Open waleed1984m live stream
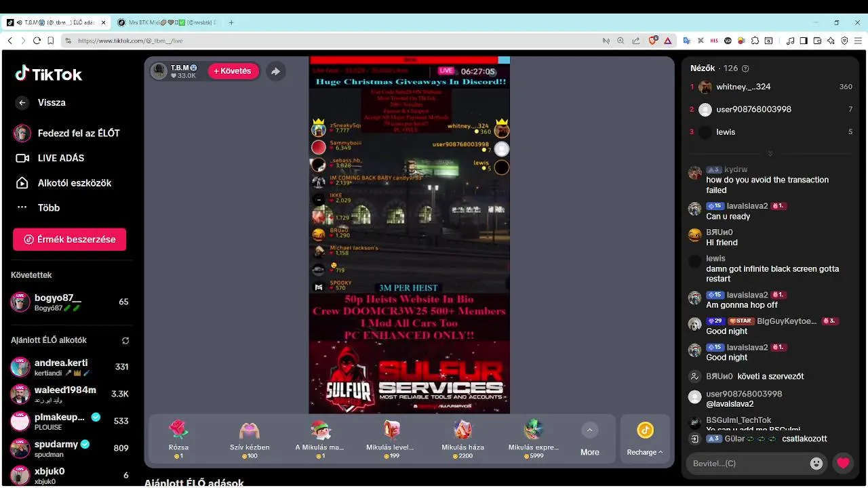 point(69,394)
